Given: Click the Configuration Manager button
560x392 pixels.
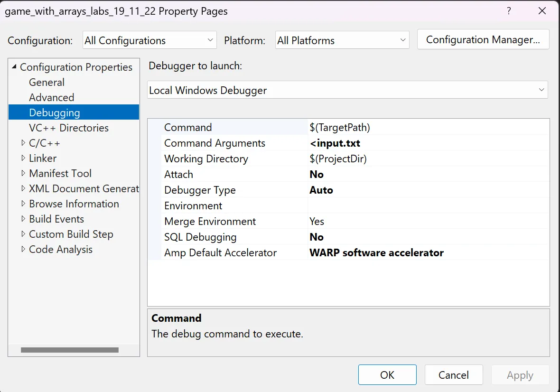Looking at the screenshot, I should pyautogui.click(x=483, y=40).
